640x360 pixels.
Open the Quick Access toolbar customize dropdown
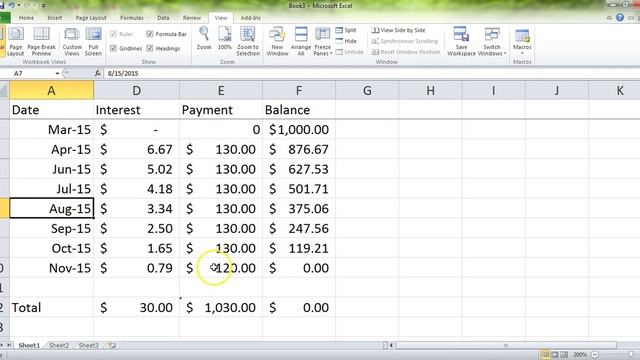pyautogui.click(x=44, y=6)
